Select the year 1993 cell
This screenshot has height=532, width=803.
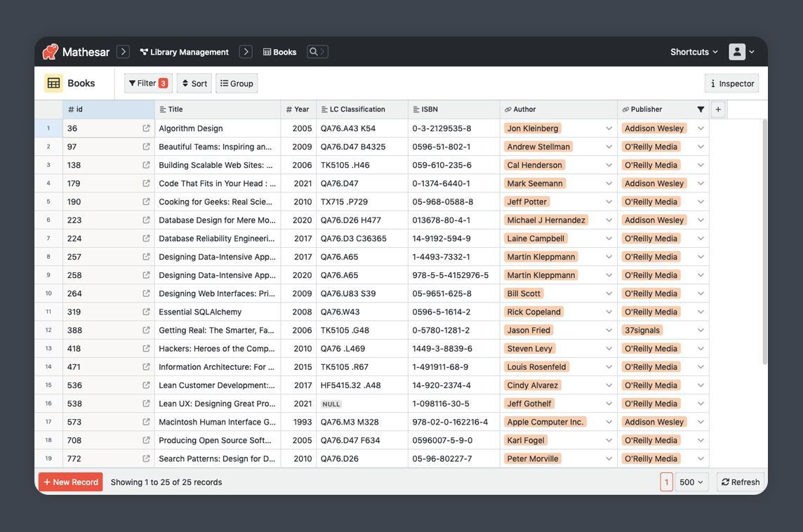coord(298,422)
